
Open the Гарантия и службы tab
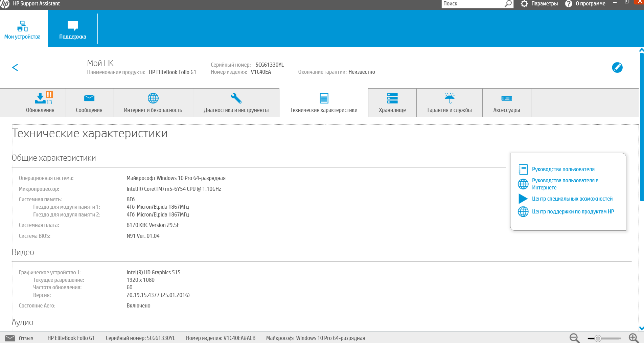pyautogui.click(x=449, y=103)
